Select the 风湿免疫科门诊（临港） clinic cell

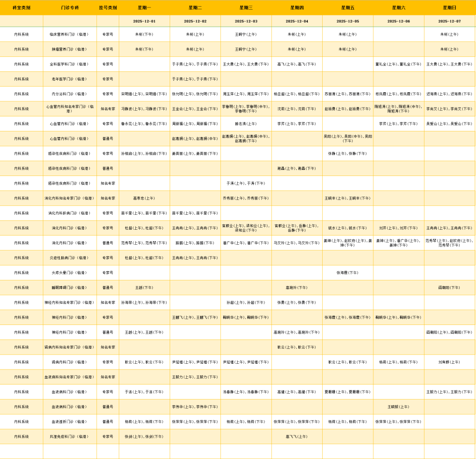pyautogui.click(x=70, y=437)
